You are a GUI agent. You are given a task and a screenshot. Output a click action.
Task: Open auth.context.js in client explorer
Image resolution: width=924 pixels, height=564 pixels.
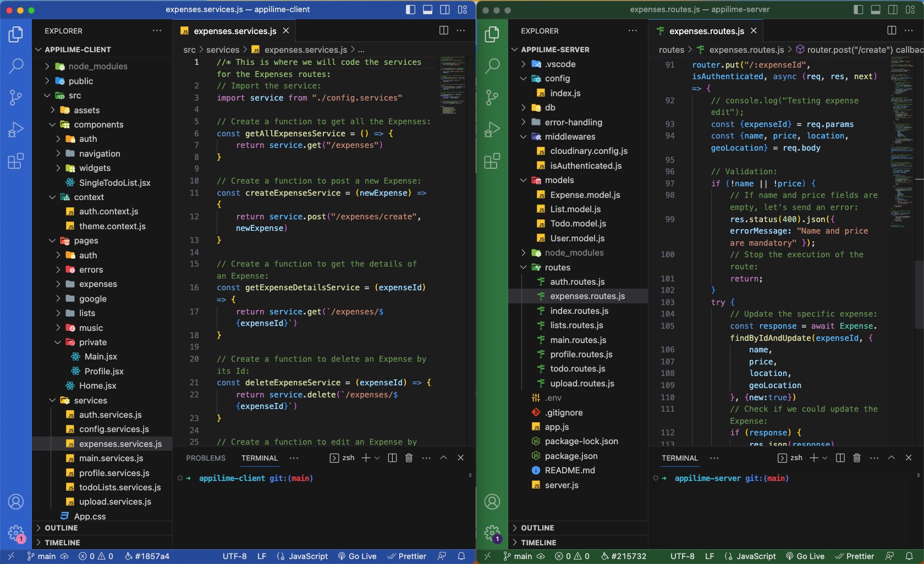108,212
